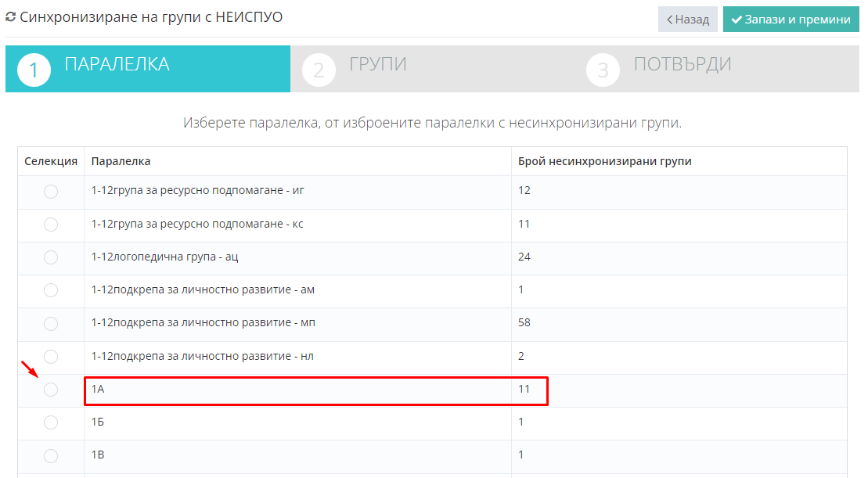
Task: Click the step 2 number circle
Action: [319, 70]
